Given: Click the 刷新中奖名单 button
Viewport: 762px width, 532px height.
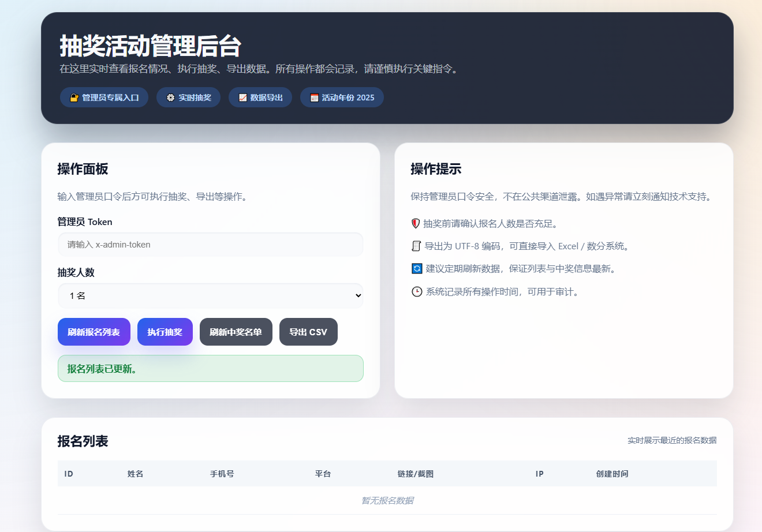Looking at the screenshot, I should (236, 332).
